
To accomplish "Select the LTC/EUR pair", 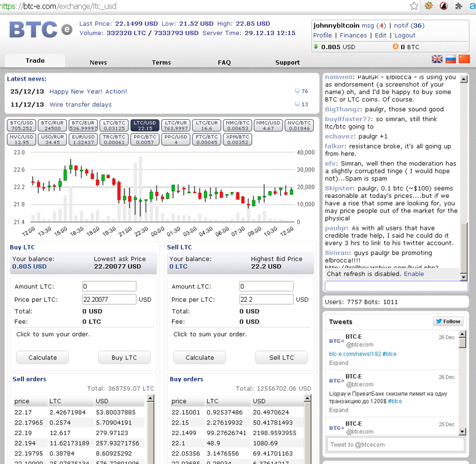I will (x=207, y=125).
